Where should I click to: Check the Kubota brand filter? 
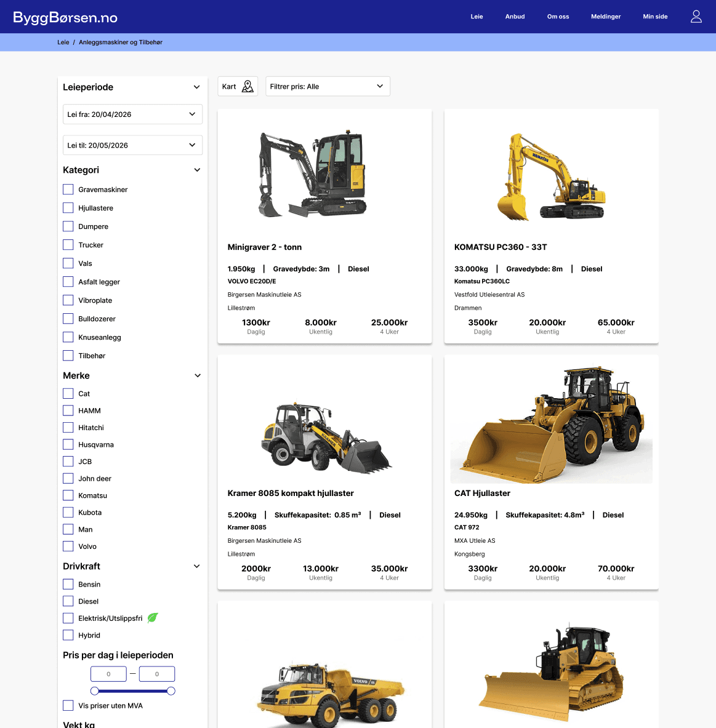click(68, 513)
